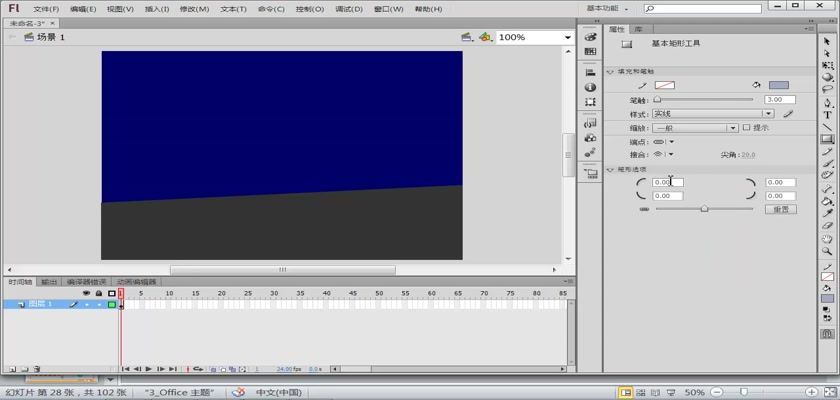
Task: Select the Selection arrow tool
Action: [827, 41]
